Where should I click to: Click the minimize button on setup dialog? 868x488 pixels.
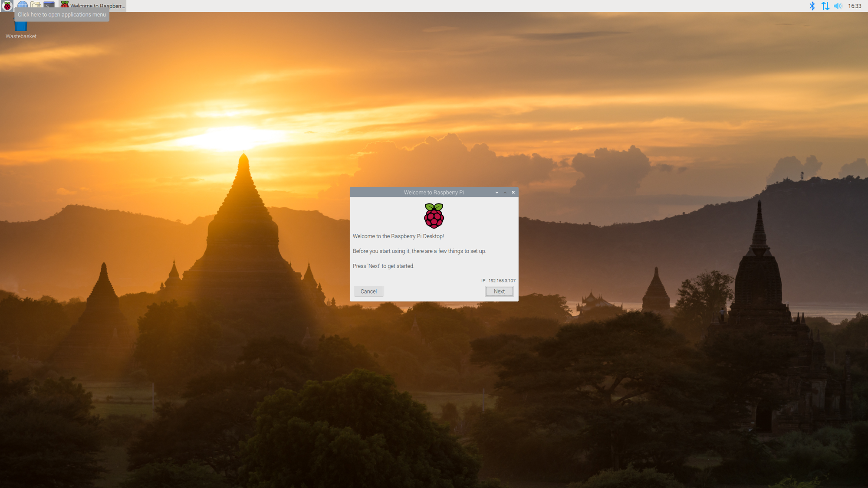click(x=496, y=192)
